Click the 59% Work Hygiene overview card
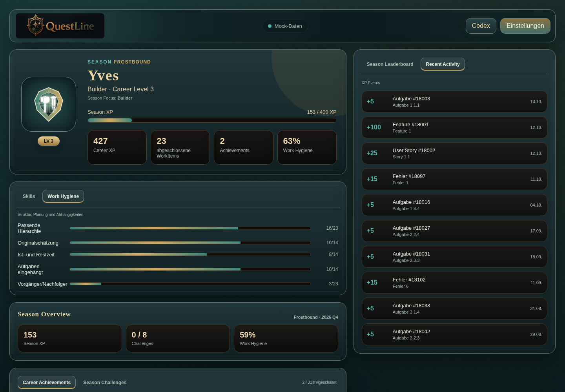The image size is (565, 392). coord(286,339)
